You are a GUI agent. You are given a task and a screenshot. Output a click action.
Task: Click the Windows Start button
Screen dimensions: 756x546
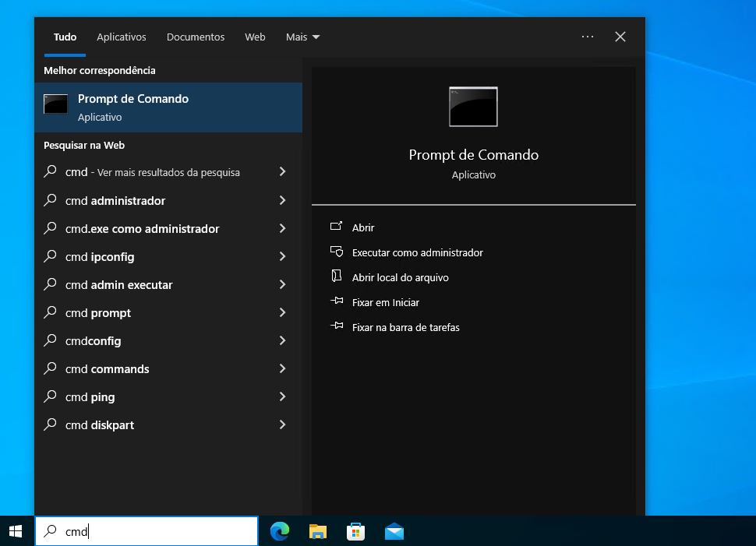pyautogui.click(x=16, y=531)
